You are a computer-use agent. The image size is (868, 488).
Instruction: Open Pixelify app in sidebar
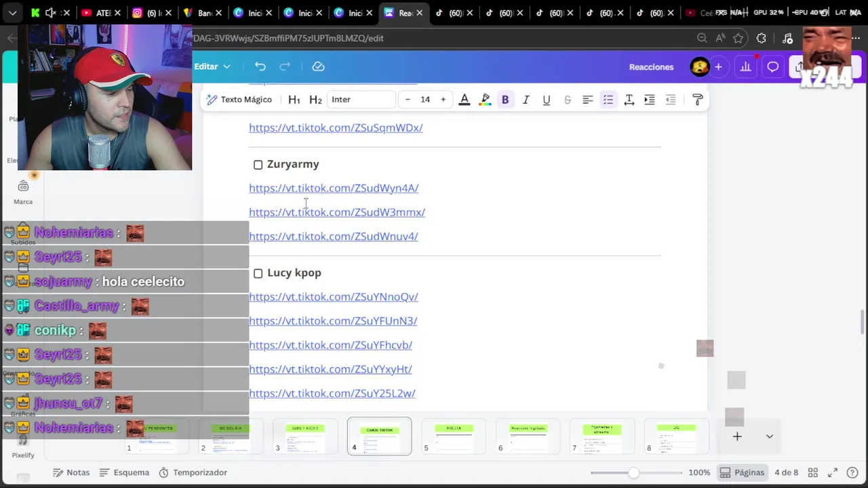23,447
